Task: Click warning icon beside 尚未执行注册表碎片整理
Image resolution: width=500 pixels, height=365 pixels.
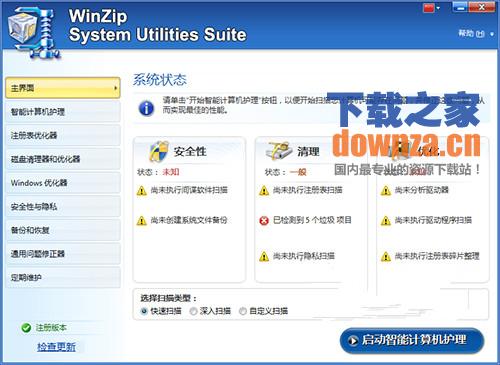Action: tap(386, 257)
